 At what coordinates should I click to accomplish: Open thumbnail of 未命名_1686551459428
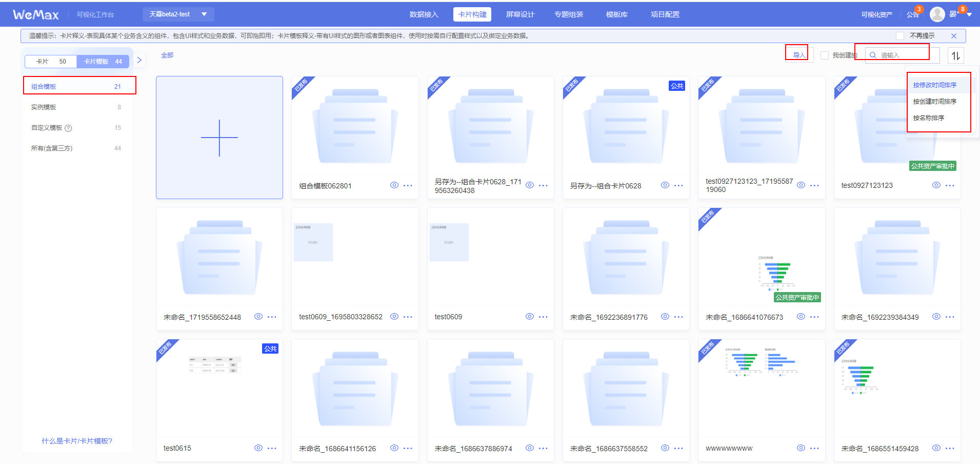(897, 388)
